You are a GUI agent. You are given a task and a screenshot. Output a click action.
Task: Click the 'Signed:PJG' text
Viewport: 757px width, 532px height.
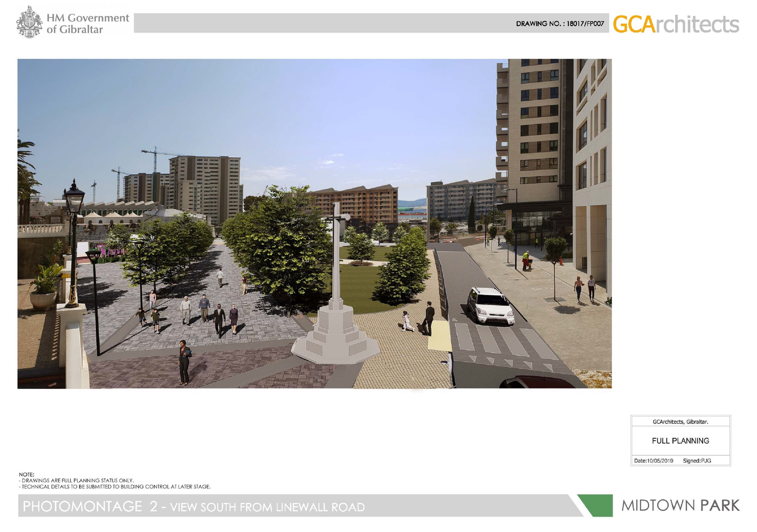(697, 460)
